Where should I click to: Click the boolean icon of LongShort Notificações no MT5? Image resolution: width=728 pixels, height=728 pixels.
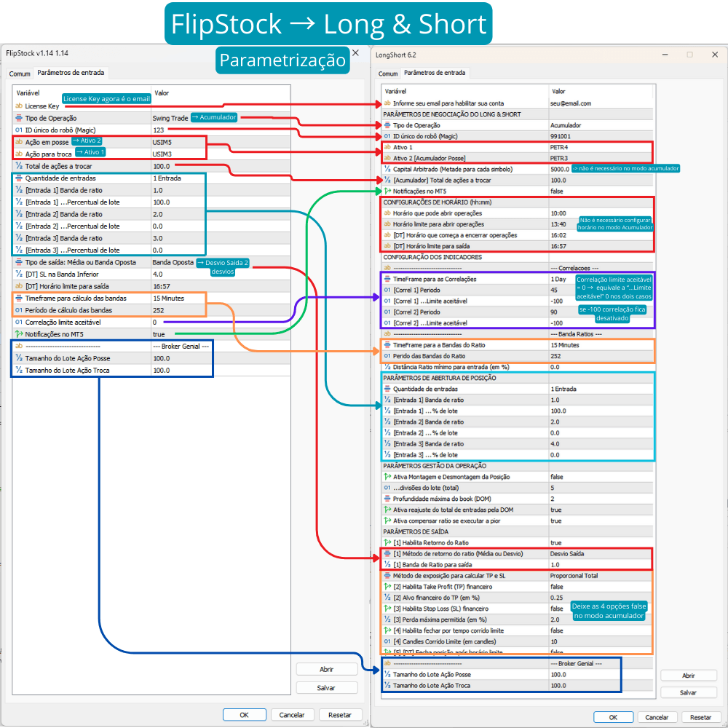pos(387,191)
